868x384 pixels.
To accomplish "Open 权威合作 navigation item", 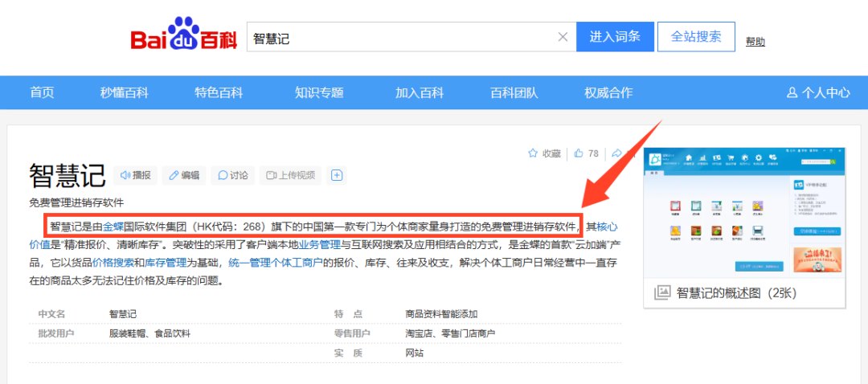I will (x=608, y=92).
